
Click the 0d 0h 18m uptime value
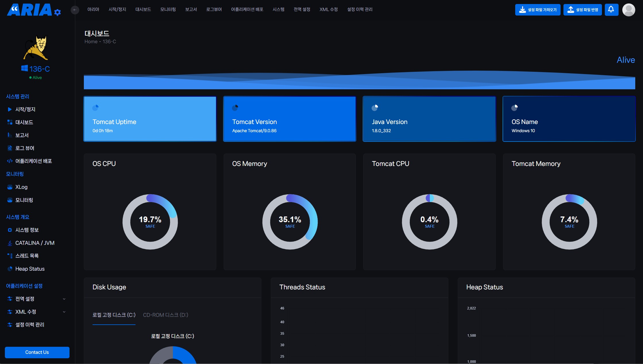point(103,131)
